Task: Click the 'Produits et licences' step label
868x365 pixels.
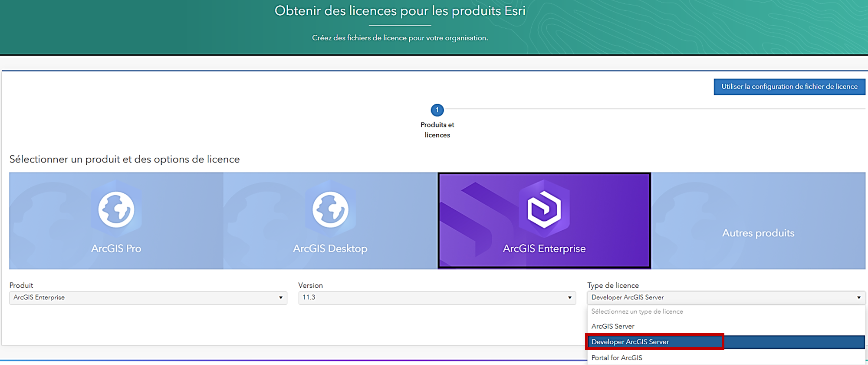Action: tap(437, 130)
